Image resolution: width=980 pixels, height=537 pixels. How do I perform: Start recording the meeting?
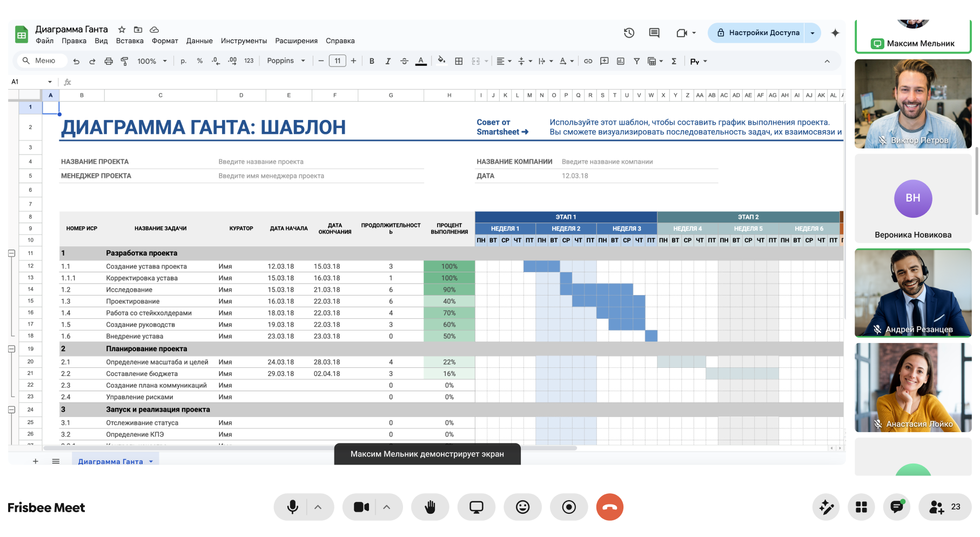click(569, 507)
